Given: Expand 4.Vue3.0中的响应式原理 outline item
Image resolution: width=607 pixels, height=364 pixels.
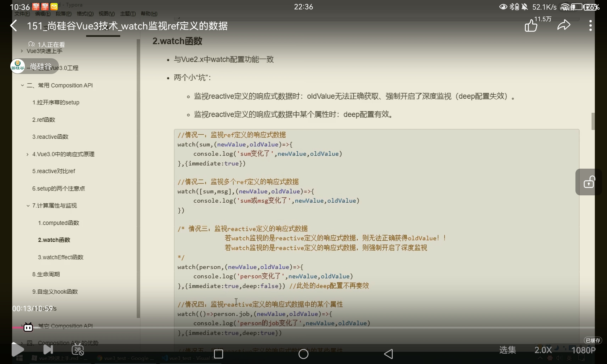Looking at the screenshot, I should click(x=28, y=154).
